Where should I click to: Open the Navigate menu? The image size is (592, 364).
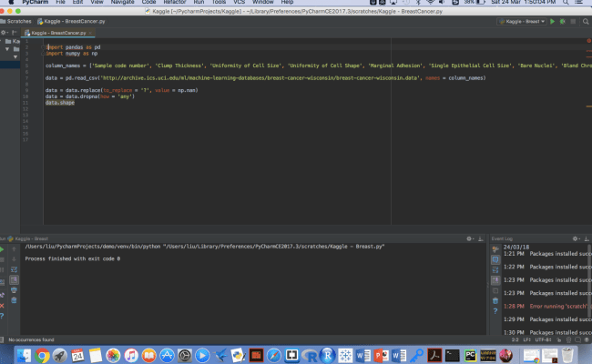pos(122,2)
